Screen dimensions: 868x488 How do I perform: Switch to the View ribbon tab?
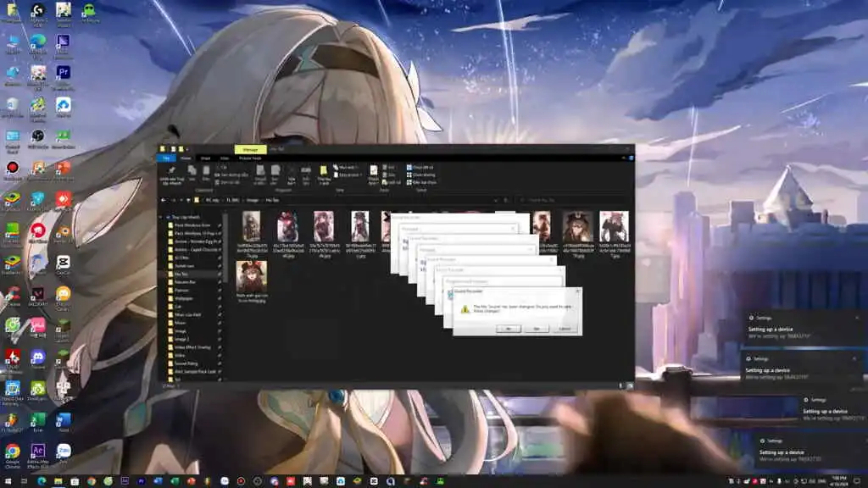coord(224,158)
